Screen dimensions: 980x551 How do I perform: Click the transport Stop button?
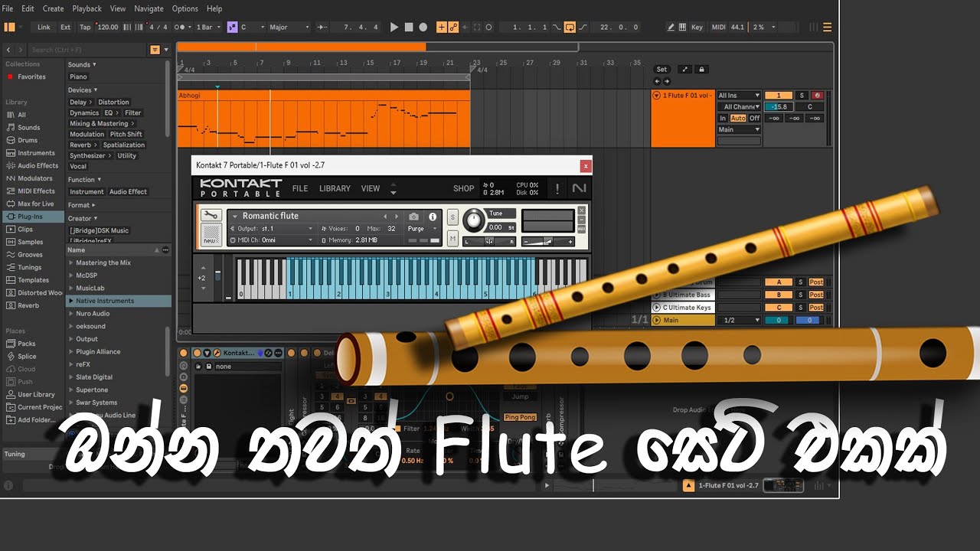[x=409, y=27]
